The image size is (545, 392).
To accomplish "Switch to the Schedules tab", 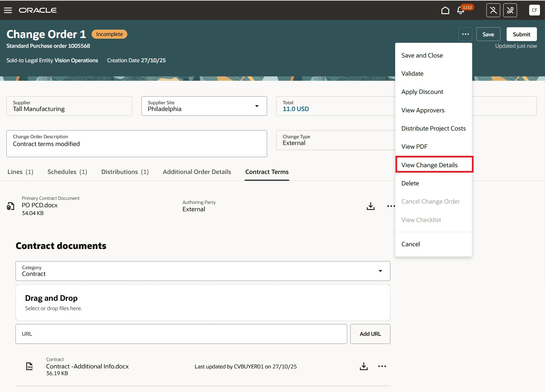I will pyautogui.click(x=67, y=172).
